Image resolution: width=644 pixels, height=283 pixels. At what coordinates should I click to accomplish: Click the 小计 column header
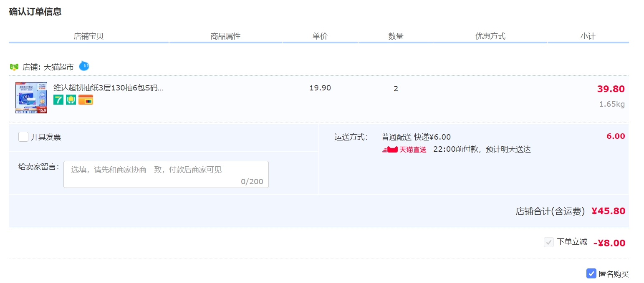[x=588, y=36]
